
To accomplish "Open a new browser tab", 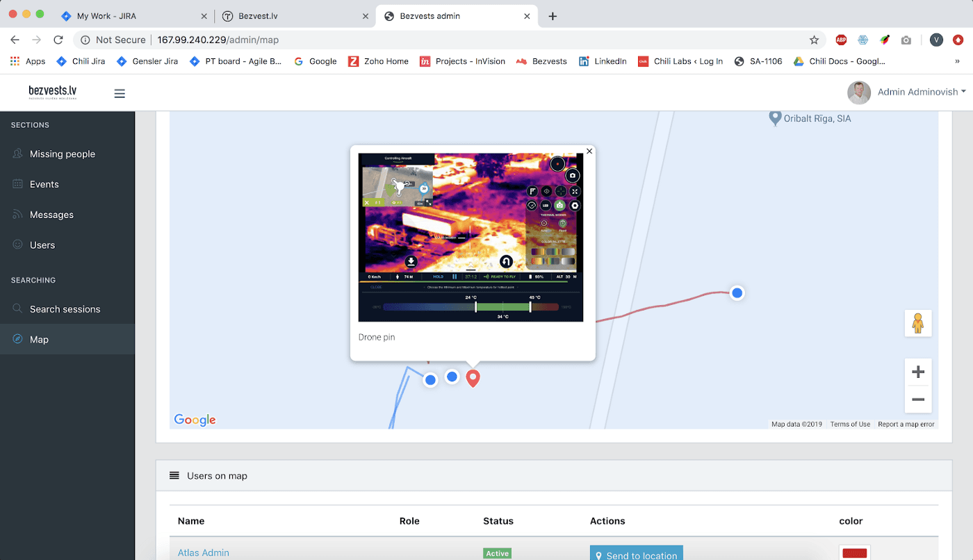I will [553, 16].
